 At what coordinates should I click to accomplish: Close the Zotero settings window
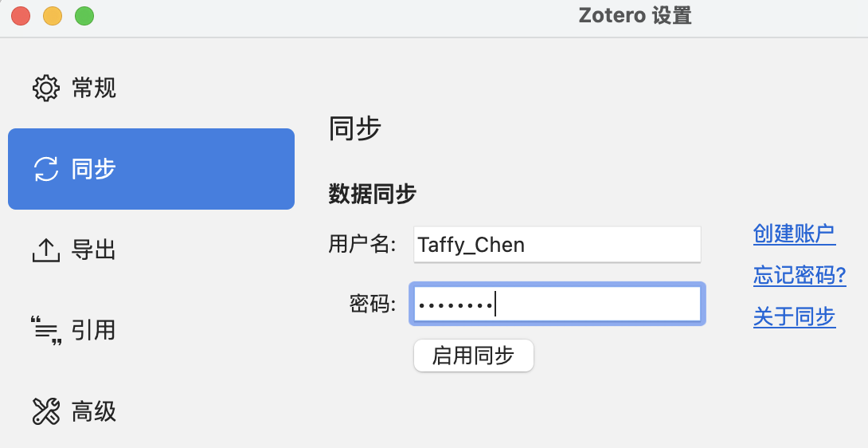coord(21,15)
